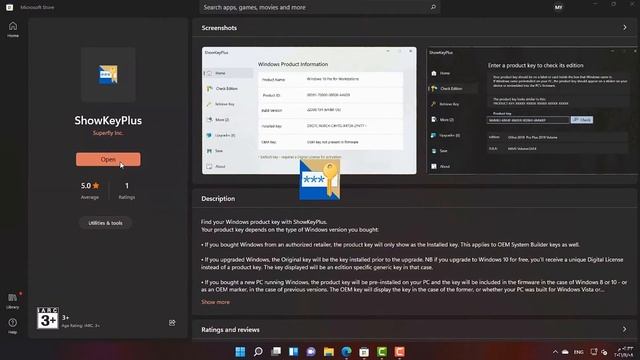This screenshot has height=360, width=640.
Task: Open Task View on taskbar
Action: [x=276, y=351]
